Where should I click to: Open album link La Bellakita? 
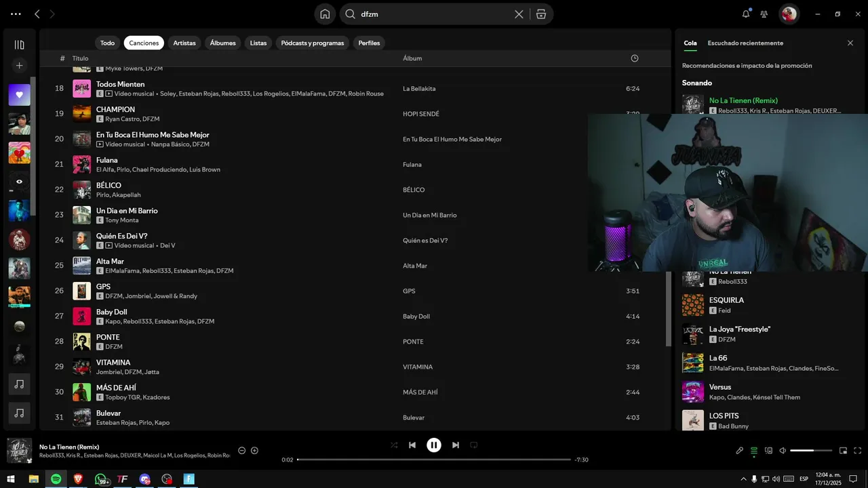coord(419,89)
